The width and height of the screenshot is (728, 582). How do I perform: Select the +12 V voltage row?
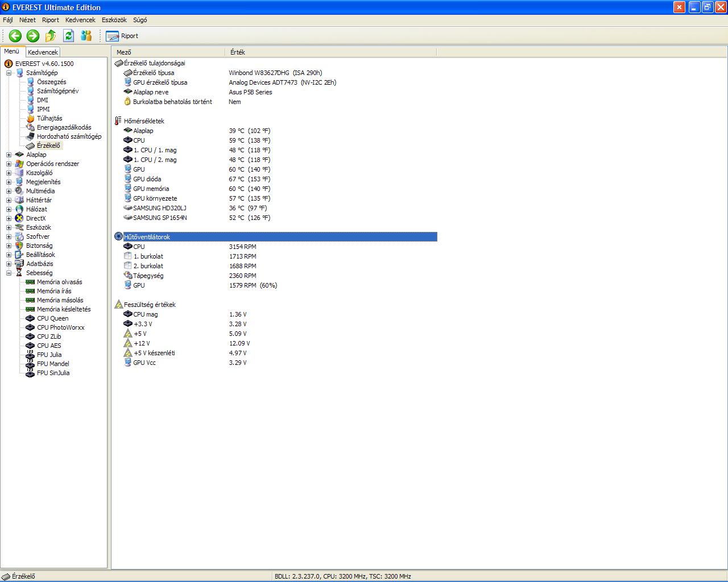(x=275, y=343)
